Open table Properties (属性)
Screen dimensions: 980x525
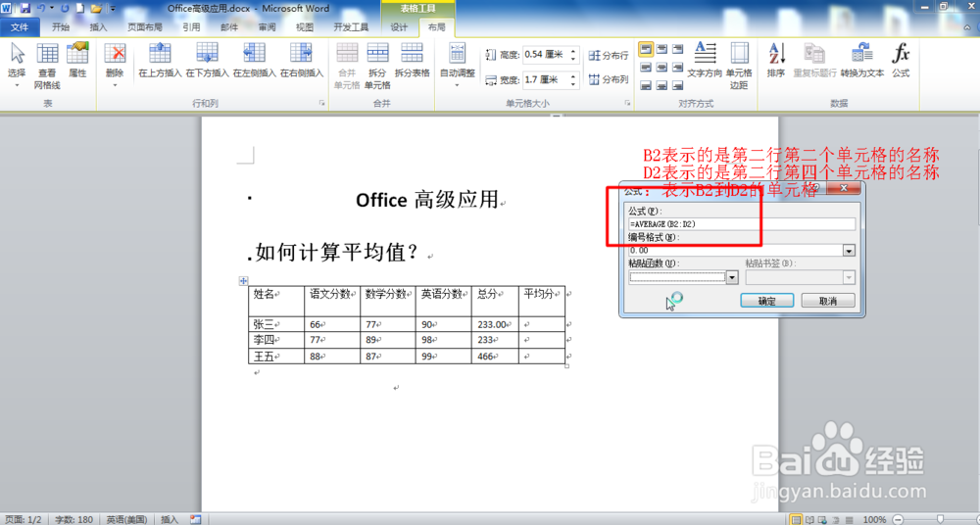(x=77, y=60)
